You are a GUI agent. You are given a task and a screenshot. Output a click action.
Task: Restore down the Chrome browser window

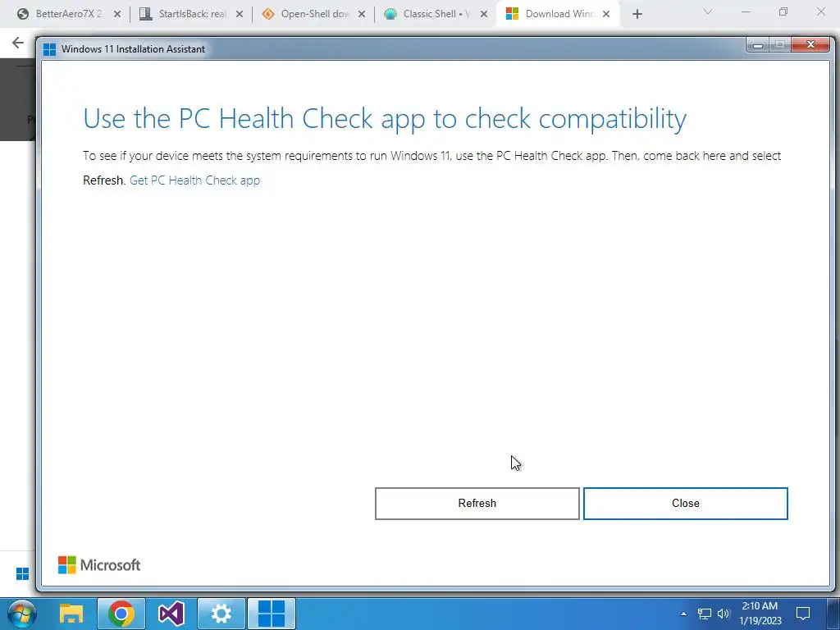pos(783,11)
